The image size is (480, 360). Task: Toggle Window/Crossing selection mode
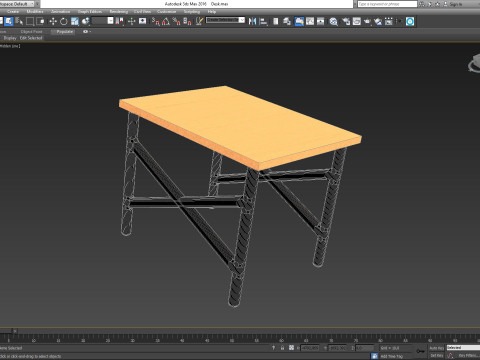(40, 21)
